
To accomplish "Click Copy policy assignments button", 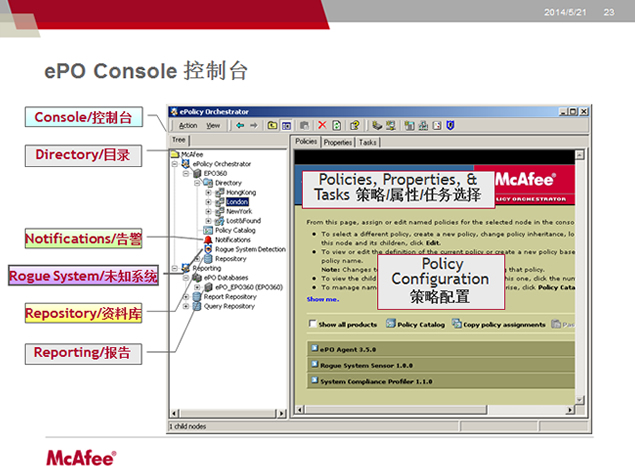I will 499,324.
